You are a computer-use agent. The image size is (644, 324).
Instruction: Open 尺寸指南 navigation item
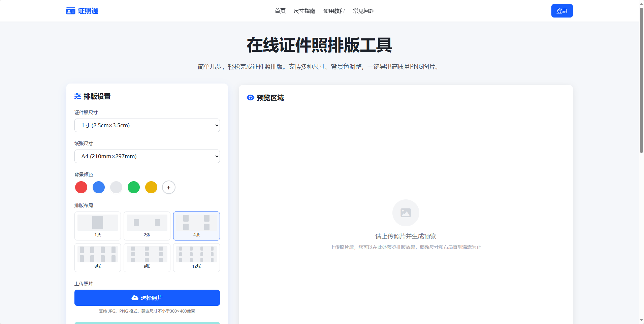point(304,11)
